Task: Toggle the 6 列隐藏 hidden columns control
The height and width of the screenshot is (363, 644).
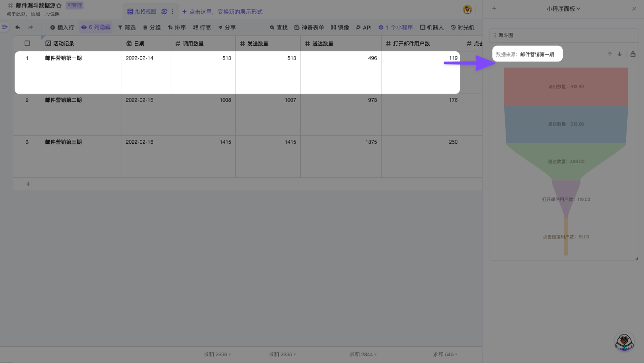Action: [96, 28]
